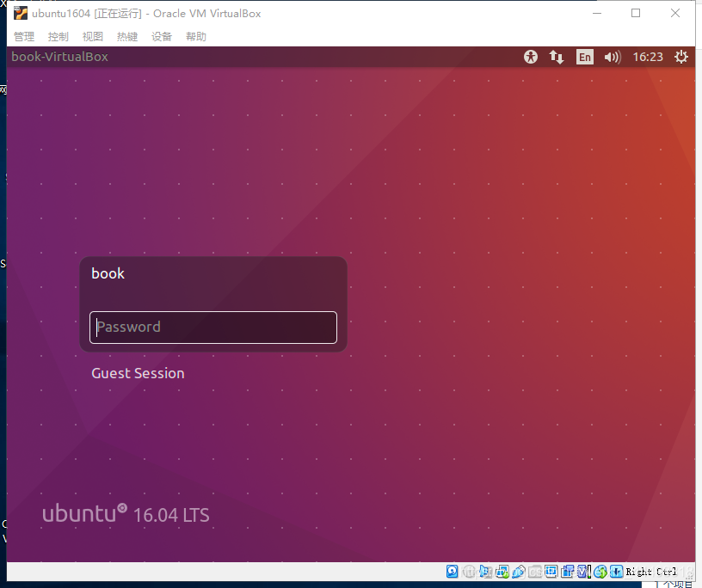Minimize the VirtualBox window

(x=597, y=14)
